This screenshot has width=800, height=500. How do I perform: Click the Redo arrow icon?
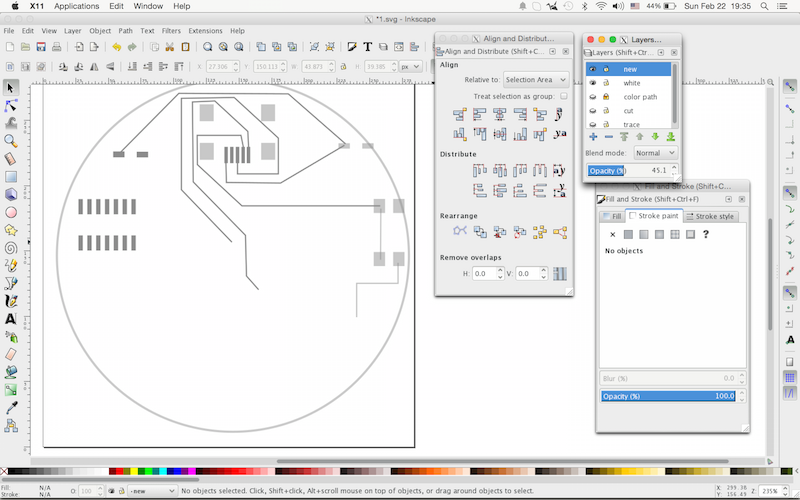[x=132, y=47]
